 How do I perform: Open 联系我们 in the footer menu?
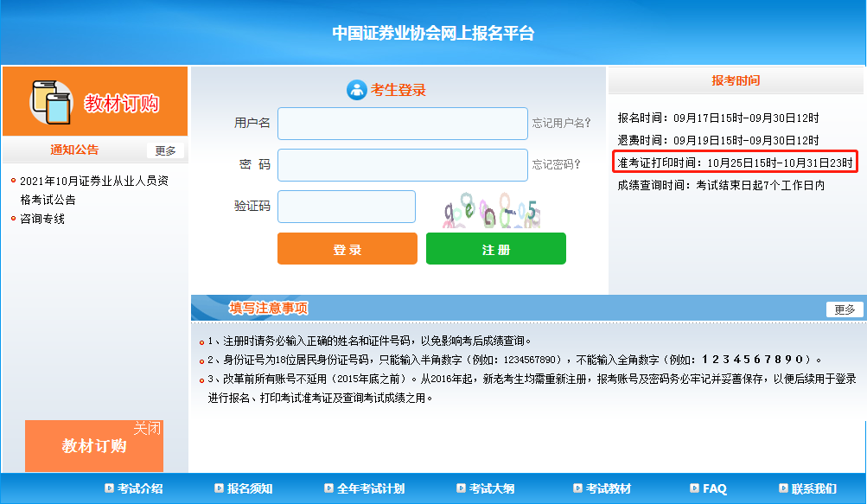tap(814, 488)
